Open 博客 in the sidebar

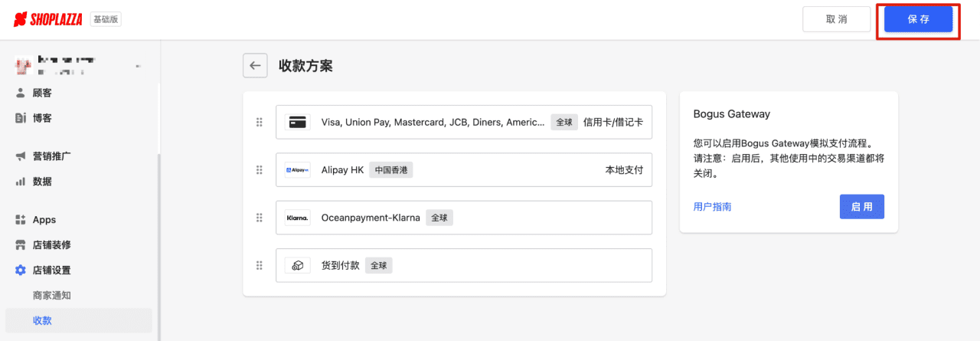pos(42,118)
